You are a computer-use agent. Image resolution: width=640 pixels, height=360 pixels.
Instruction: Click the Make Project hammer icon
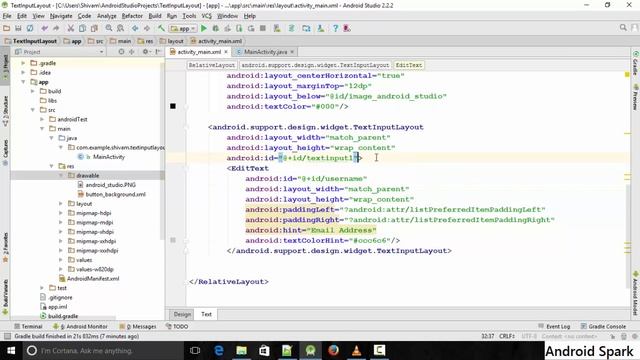point(161,28)
